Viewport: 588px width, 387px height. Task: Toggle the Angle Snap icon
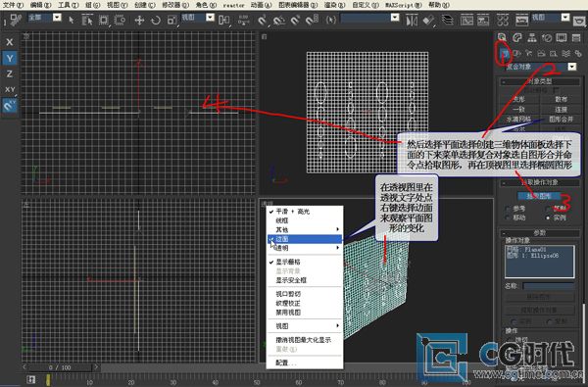tap(279, 20)
